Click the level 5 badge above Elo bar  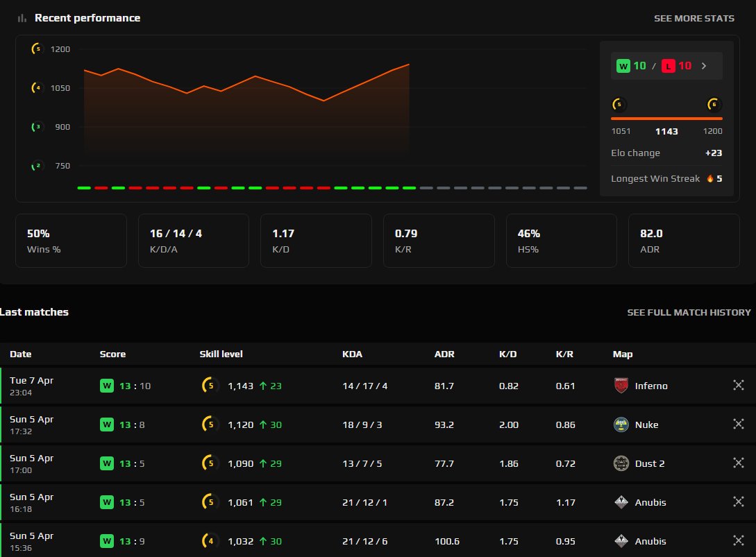[619, 104]
